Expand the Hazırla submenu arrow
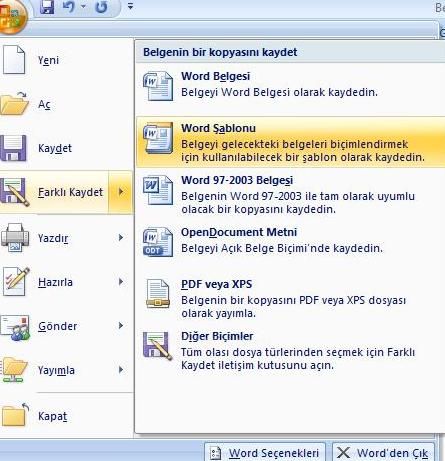 coord(121,282)
